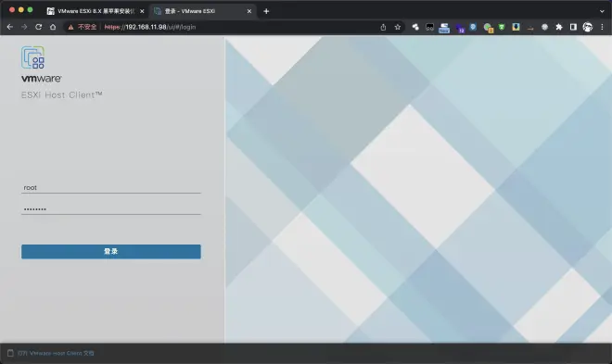Expand the tab search chevron

(x=602, y=11)
